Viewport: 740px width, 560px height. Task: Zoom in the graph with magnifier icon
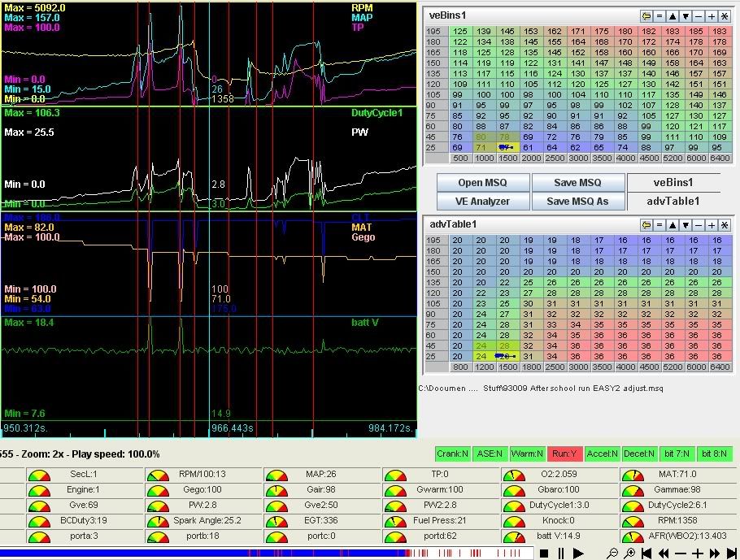coord(630,553)
